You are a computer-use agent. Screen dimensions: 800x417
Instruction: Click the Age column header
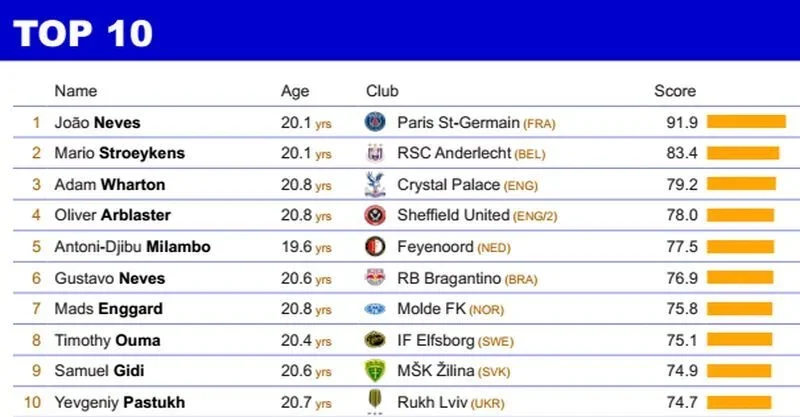295,91
